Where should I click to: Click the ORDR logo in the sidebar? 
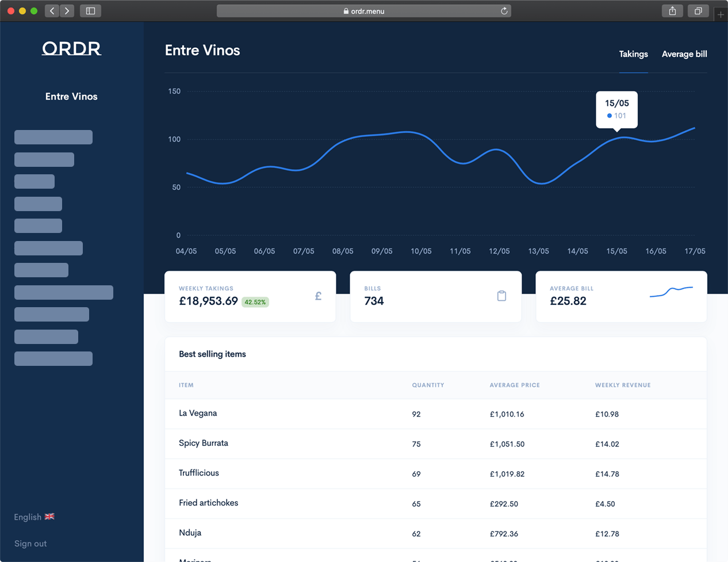click(71, 49)
